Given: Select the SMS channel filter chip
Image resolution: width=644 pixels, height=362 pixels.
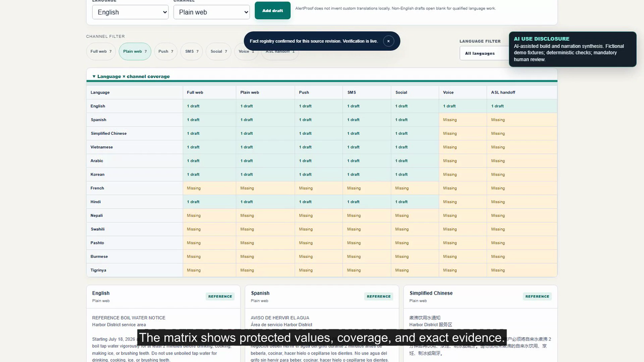Looking at the screenshot, I should [192, 51].
